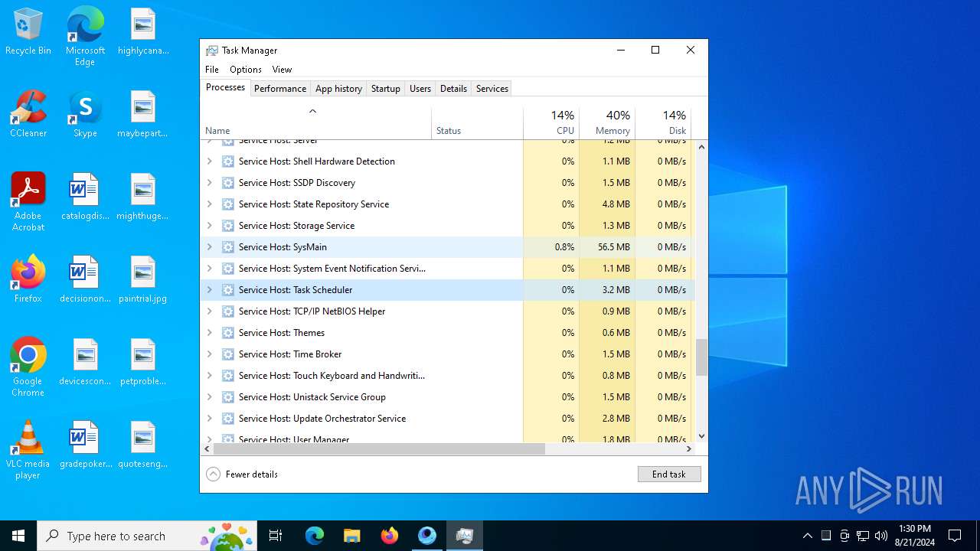Sort processes by the Status column
The height and width of the screenshot is (551, 980).
point(477,122)
